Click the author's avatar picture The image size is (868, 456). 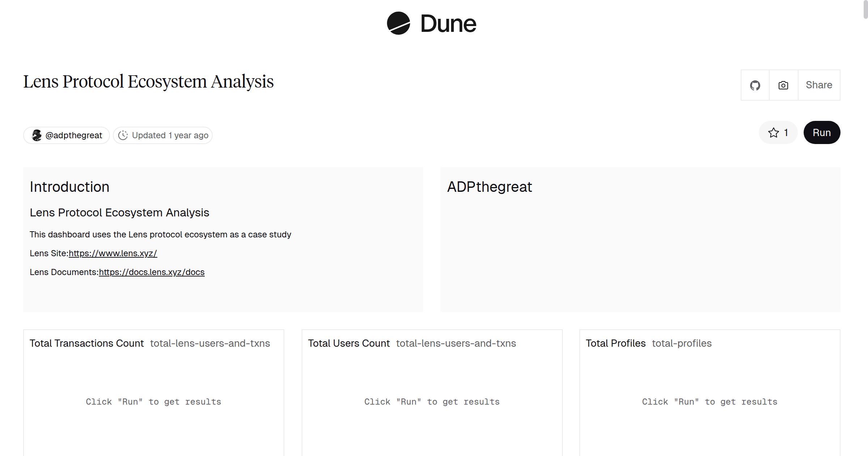tap(38, 135)
